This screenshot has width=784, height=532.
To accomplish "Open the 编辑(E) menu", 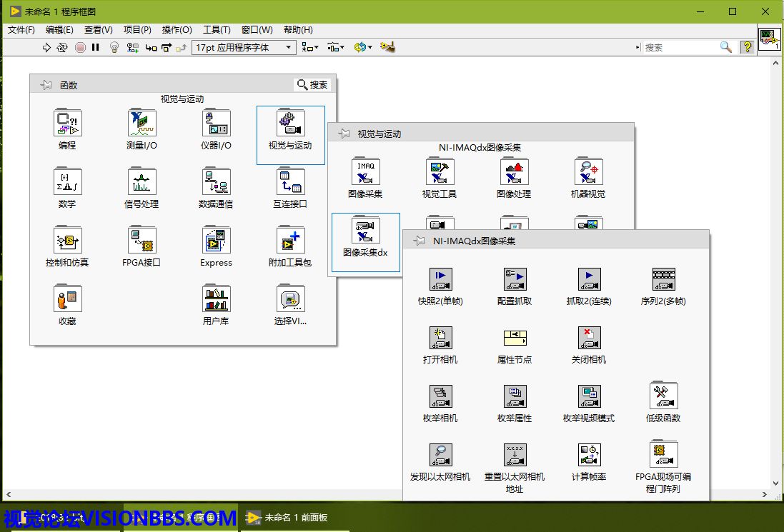I will click(59, 30).
